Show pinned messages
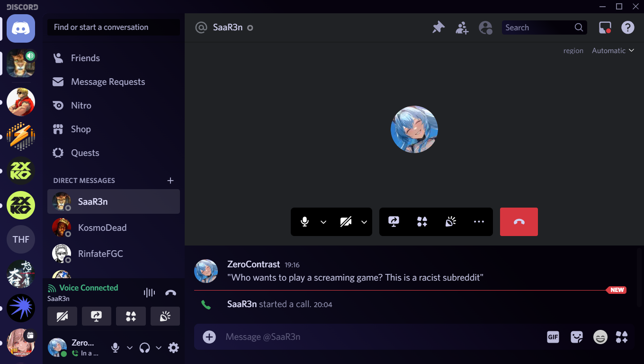 tap(438, 27)
